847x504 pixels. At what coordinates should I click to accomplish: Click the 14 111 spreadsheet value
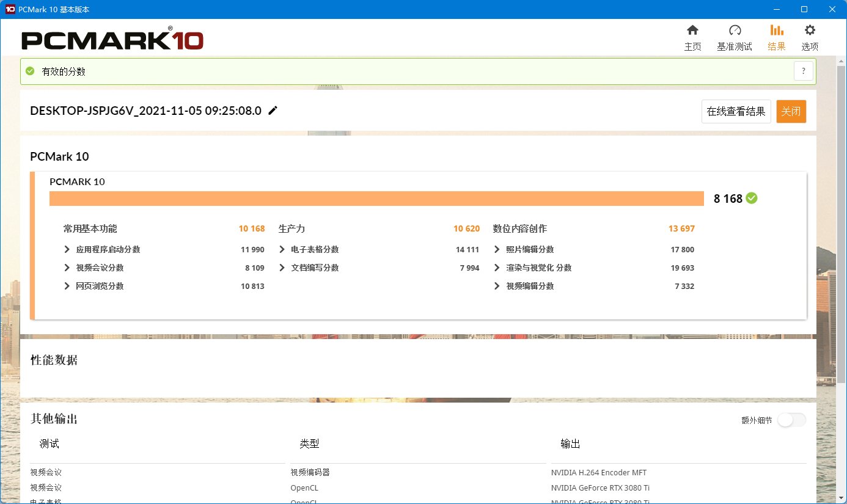pos(468,249)
